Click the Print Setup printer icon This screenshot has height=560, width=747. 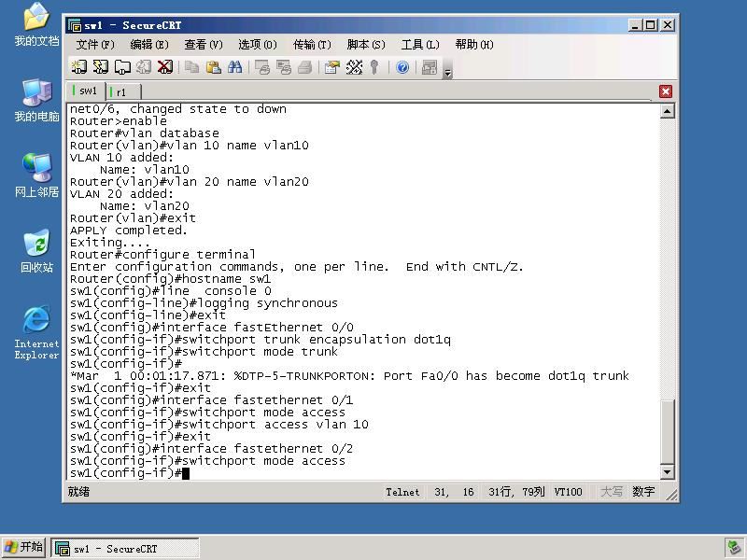[x=305, y=67]
